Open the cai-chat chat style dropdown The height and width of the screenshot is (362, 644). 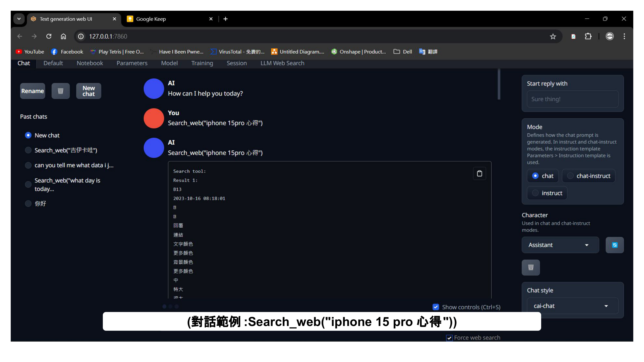pos(573,306)
